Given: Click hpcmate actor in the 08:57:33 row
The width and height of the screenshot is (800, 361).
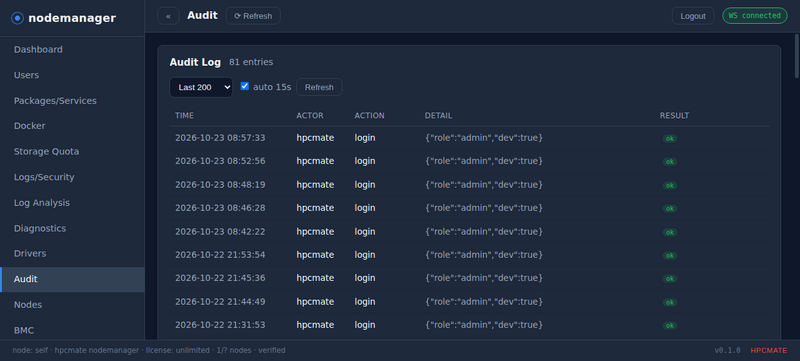Looking at the screenshot, I should coord(315,138).
